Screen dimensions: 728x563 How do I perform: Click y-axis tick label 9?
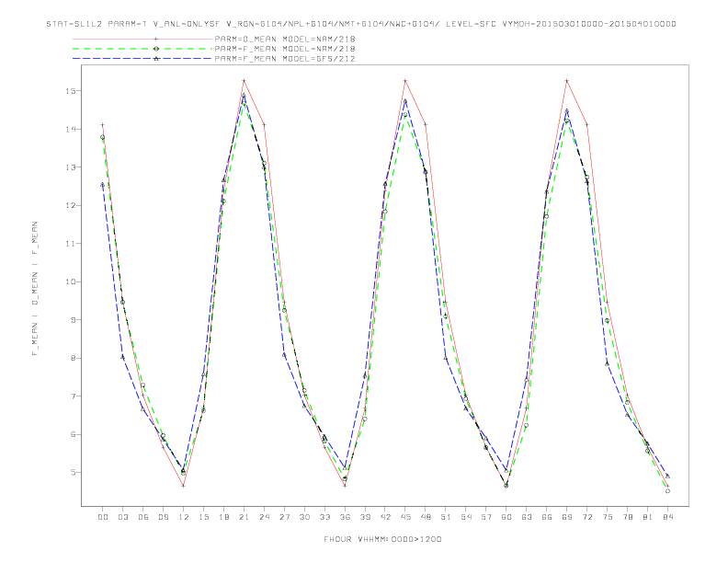74,320
